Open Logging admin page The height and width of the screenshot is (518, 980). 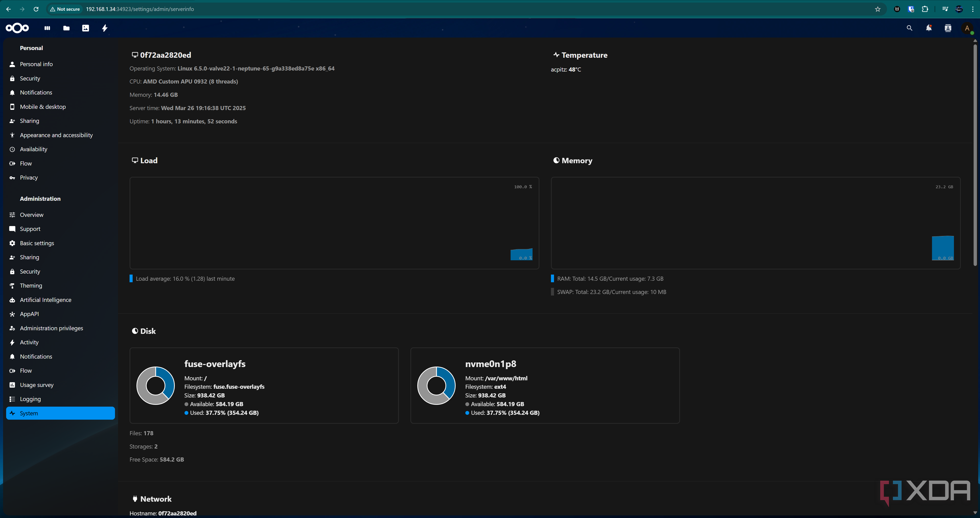(x=61, y=399)
